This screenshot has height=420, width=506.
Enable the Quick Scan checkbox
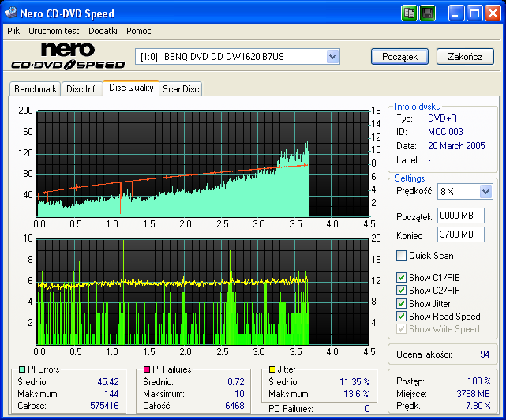point(401,256)
